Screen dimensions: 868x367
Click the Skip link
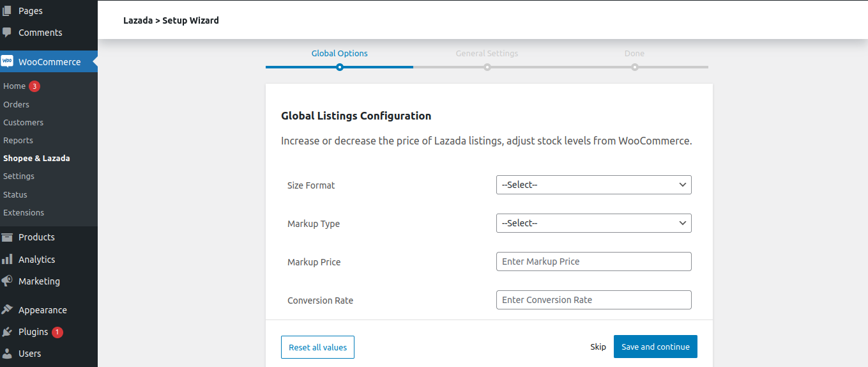[x=598, y=347]
